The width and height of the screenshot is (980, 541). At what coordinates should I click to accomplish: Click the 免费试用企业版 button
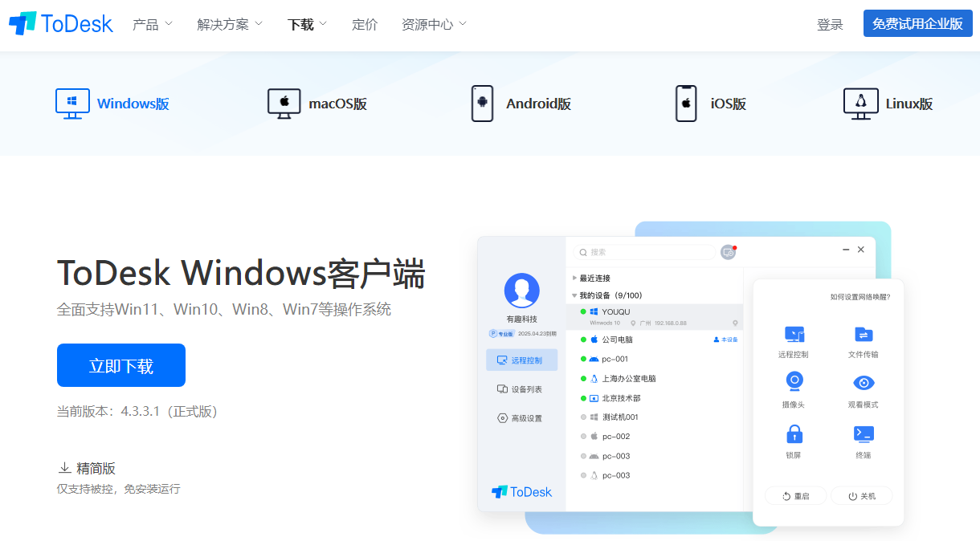pyautogui.click(x=917, y=23)
